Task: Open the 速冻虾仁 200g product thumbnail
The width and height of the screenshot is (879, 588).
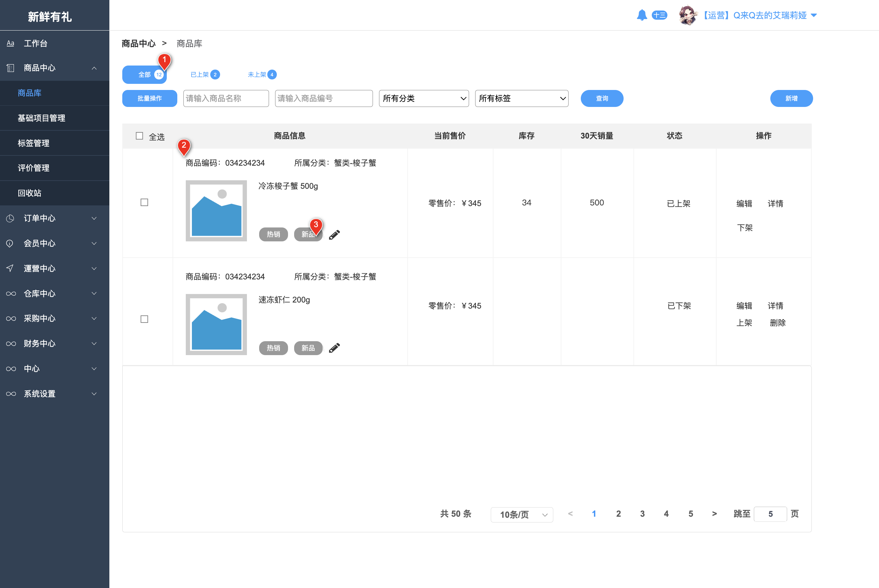Action: (216, 324)
